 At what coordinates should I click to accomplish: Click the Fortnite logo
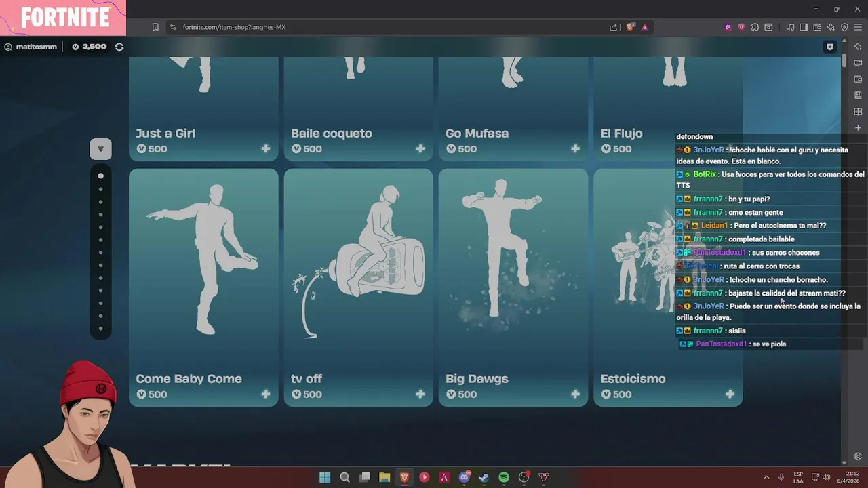[65, 18]
